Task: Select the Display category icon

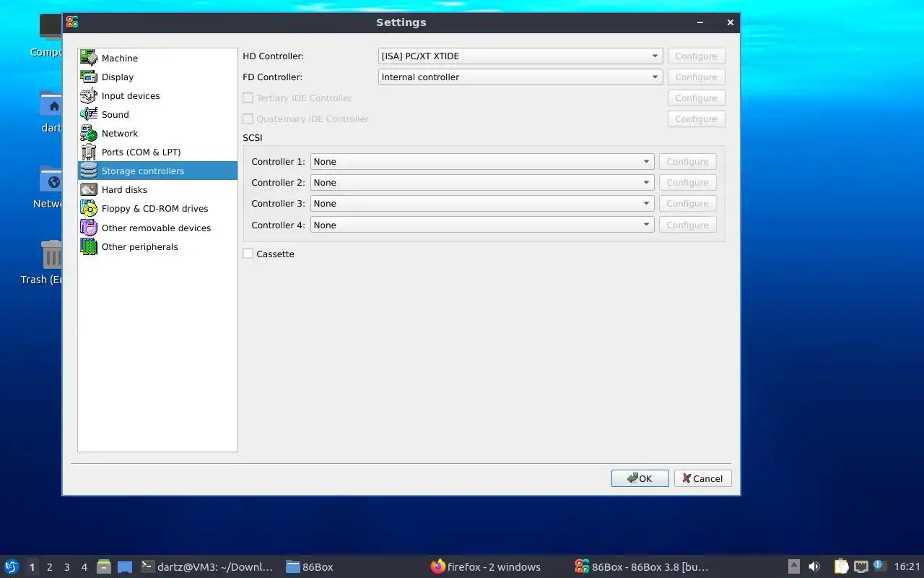Action: [89, 77]
